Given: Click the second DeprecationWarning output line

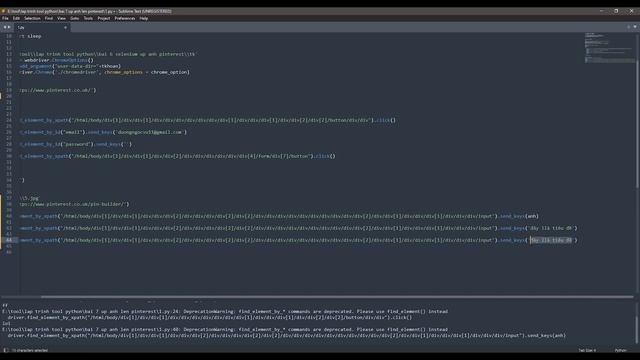Looking at the screenshot, I should pyautogui.click(x=225, y=329).
